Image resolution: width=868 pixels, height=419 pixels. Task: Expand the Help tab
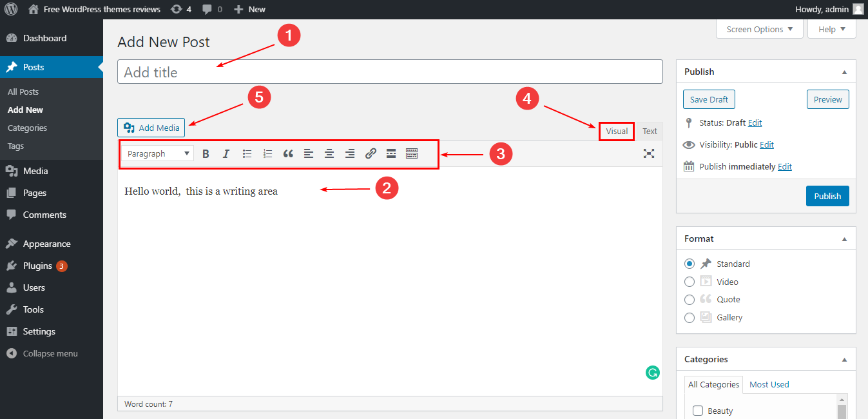click(832, 29)
